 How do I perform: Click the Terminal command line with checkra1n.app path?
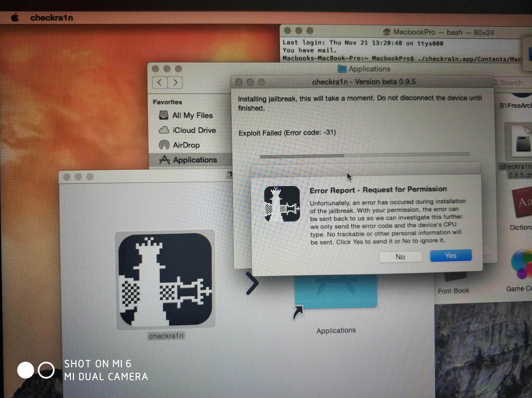(402, 59)
